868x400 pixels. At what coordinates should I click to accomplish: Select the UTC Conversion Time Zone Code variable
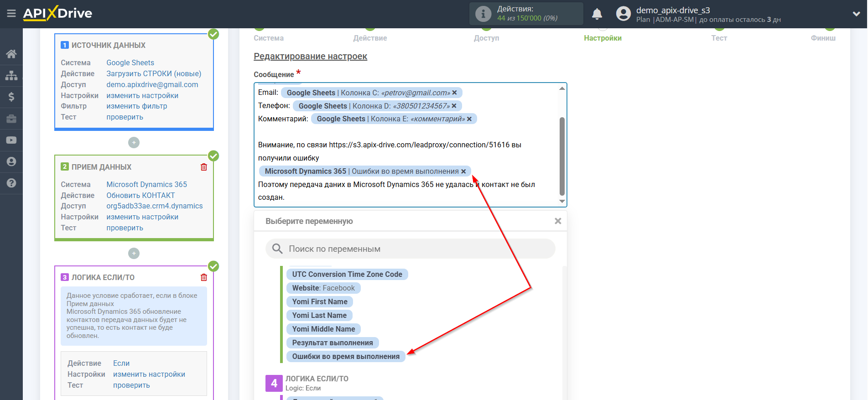point(347,274)
